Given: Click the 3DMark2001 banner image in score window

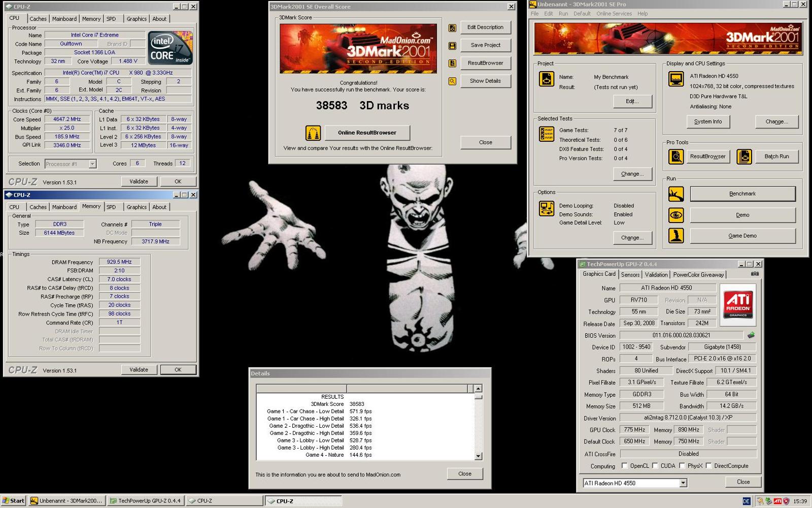Looking at the screenshot, I should tap(358, 49).
